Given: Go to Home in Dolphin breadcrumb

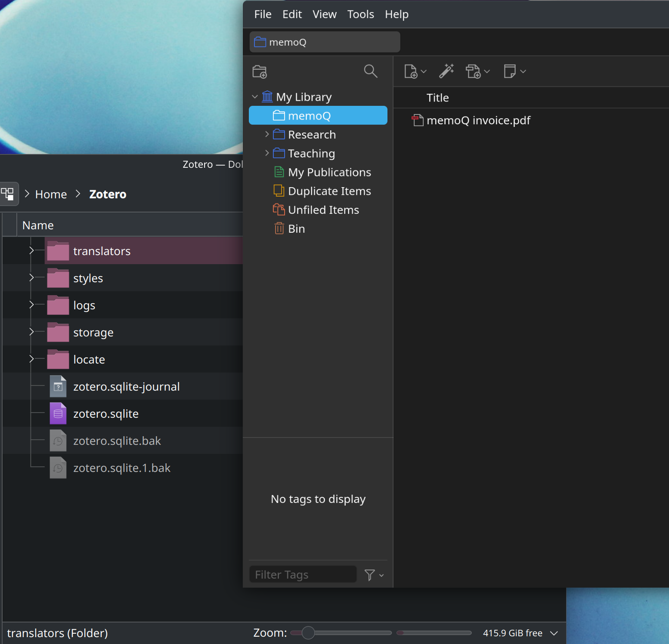Looking at the screenshot, I should coord(51,194).
